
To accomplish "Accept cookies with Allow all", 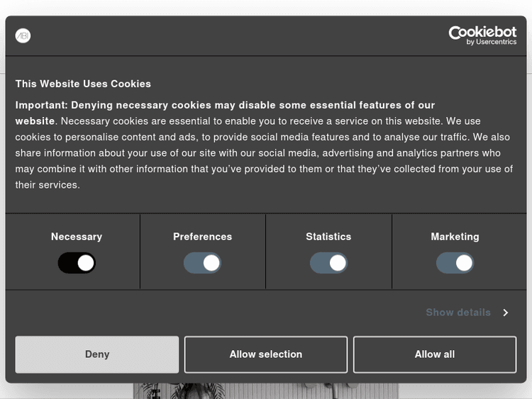I will [x=435, y=354].
